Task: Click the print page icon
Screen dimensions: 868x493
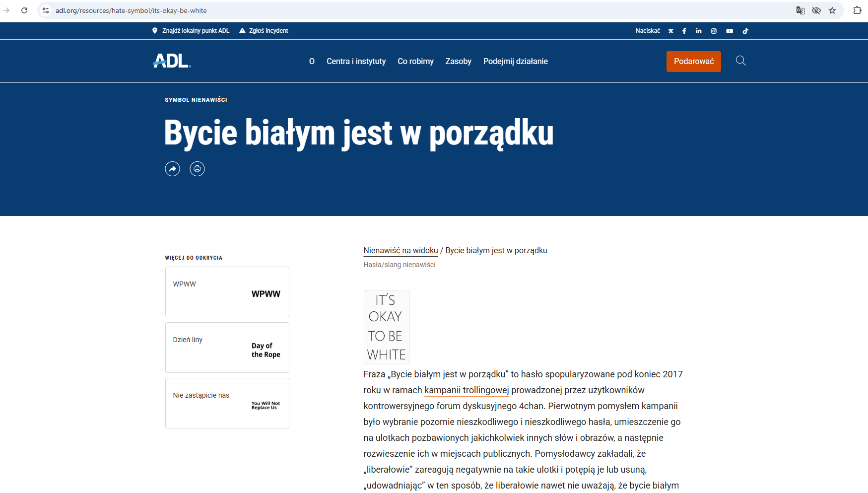Action: tap(197, 169)
